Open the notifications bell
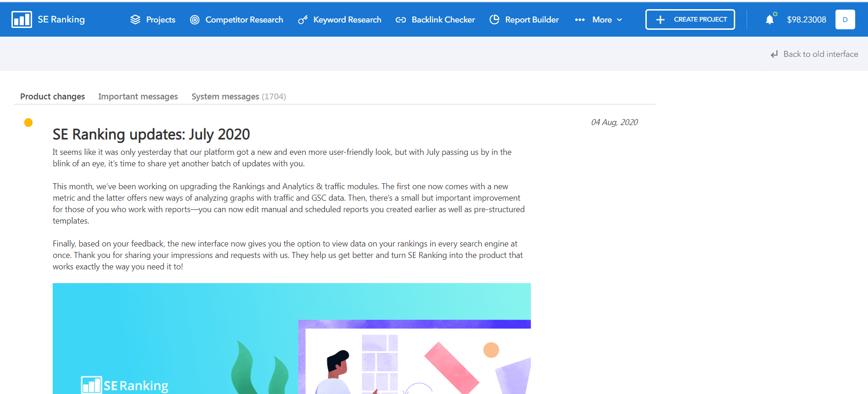868x394 pixels. pyautogui.click(x=770, y=19)
